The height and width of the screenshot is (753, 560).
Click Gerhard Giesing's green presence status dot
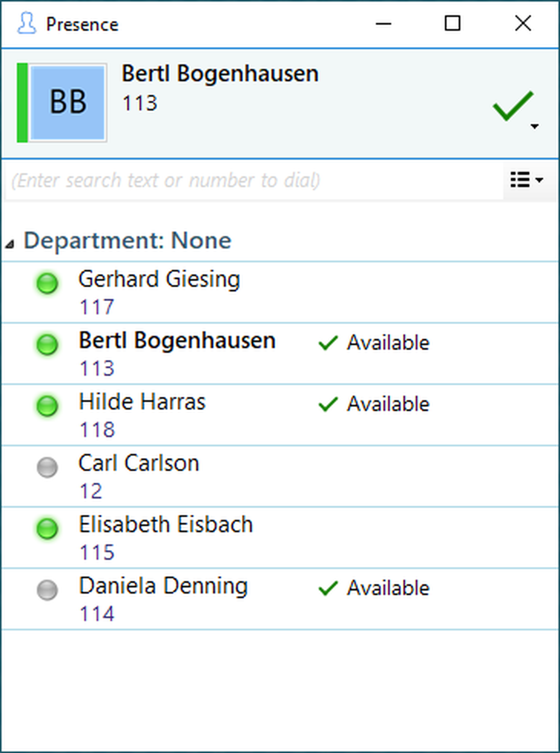coord(47,283)
